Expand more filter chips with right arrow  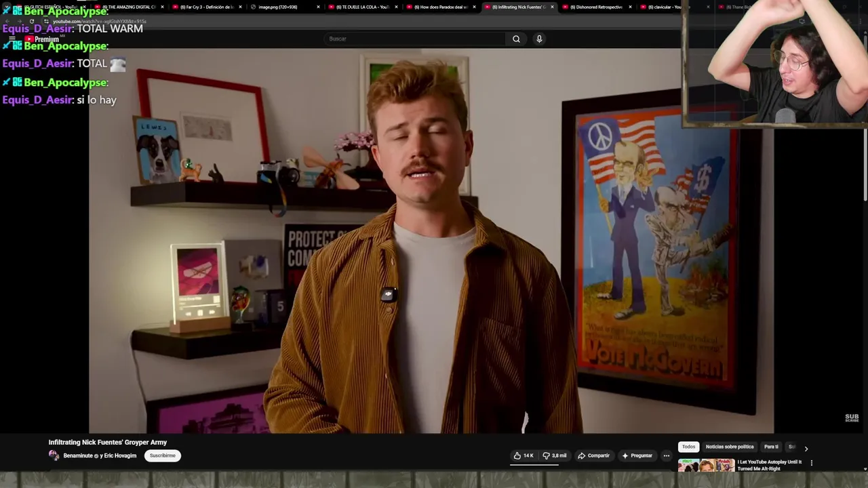[806, 448]
